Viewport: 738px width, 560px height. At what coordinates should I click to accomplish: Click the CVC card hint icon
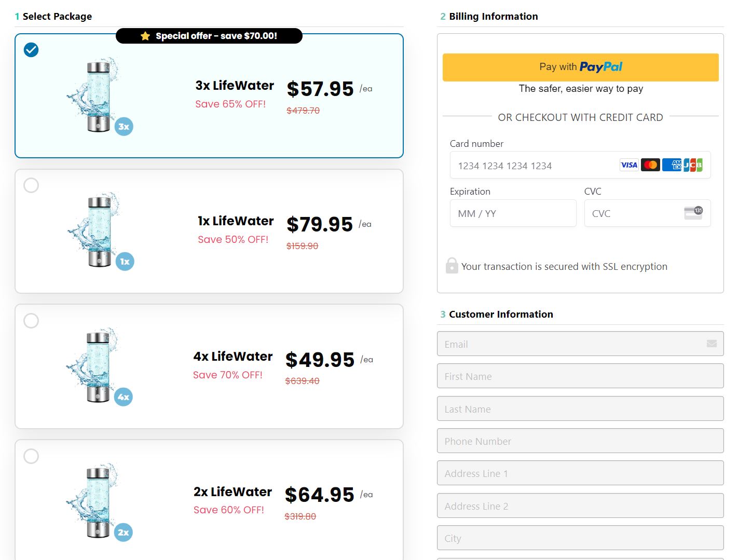pos(693,213)
